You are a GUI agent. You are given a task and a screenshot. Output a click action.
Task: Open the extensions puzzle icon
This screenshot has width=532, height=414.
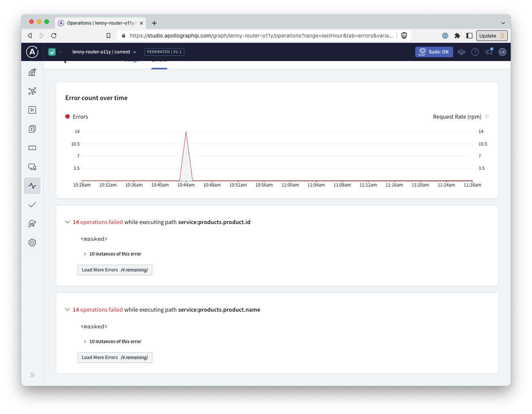coord(457,36)
